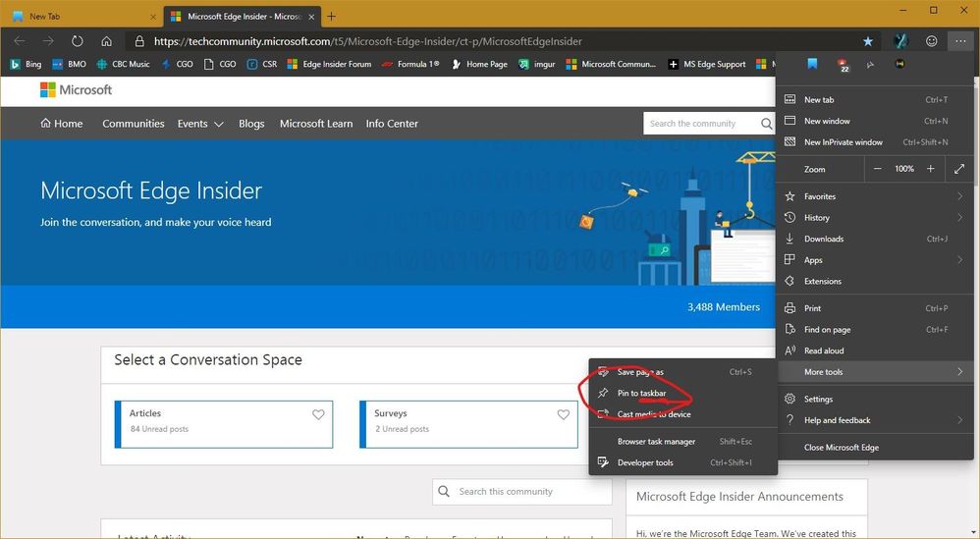Image resolution: width=980 pixels, height=539 pixels.
Task: Choose Print in the menu
Action: [x=874, y=308]
